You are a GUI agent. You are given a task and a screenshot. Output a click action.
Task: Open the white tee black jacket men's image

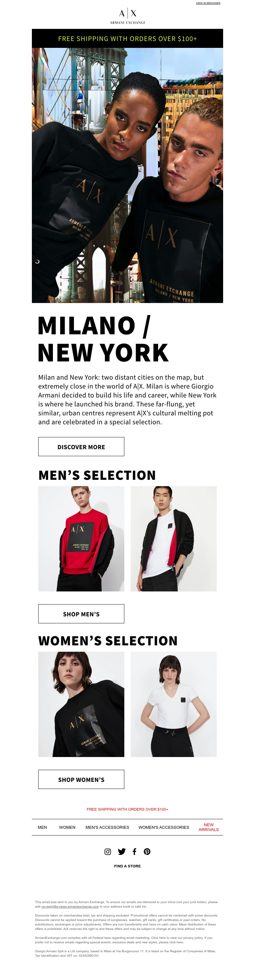point(174,538)
